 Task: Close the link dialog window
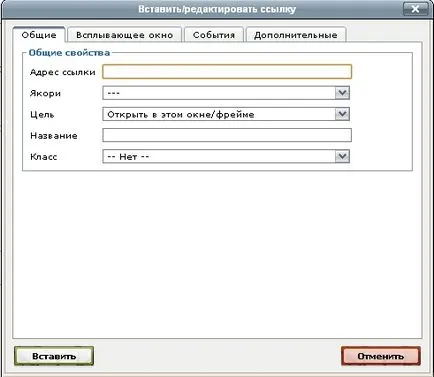pos(415,9)
